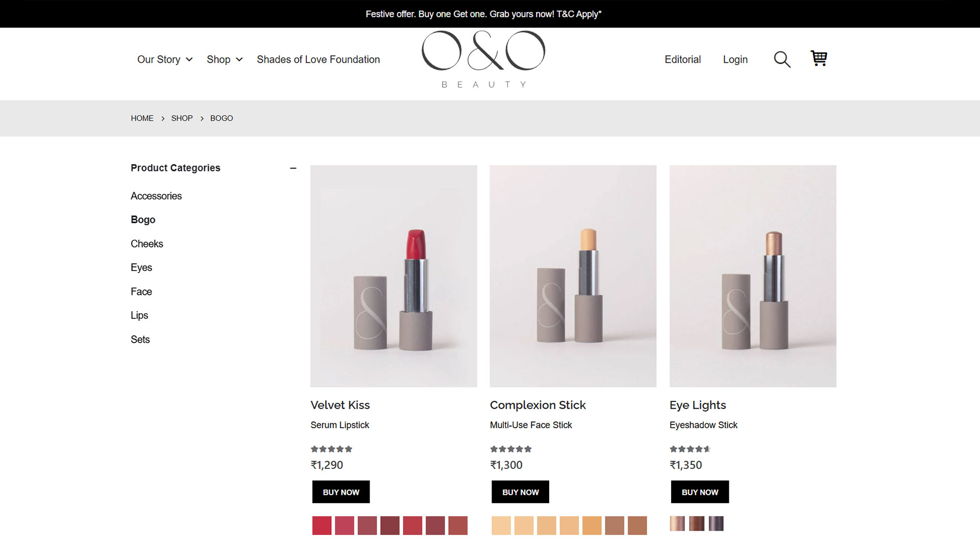Image resolution: width=980 pixels, height=551 pixels.
Task: Pick the second Velvet Kiss swatch
Action: click(x=345, y=525)
